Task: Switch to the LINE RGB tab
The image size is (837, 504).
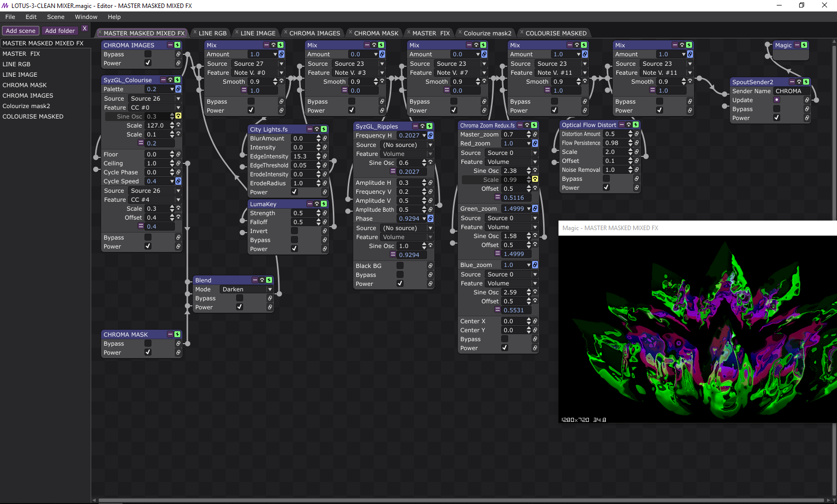Action: pyautogui.click(x=212, y=33)
